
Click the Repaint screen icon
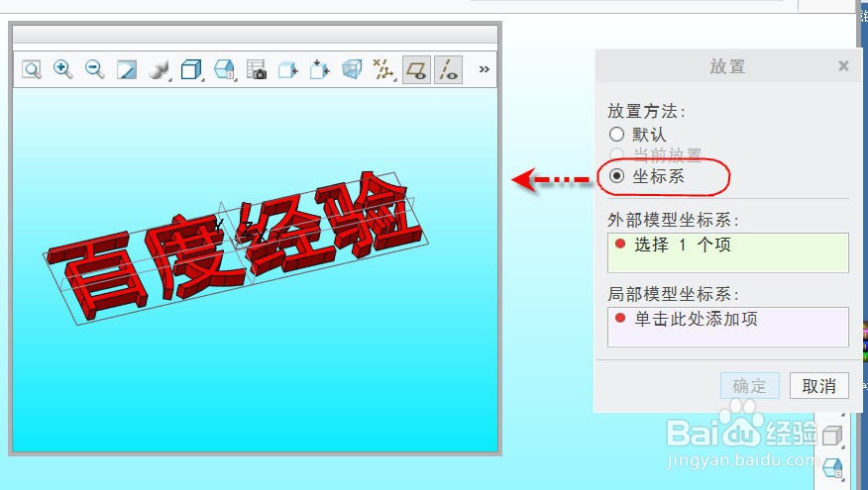tap(127, 69)
